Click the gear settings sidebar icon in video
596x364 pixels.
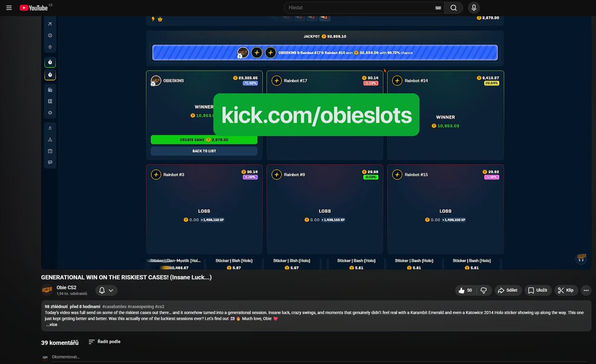(x=50, y=113)
